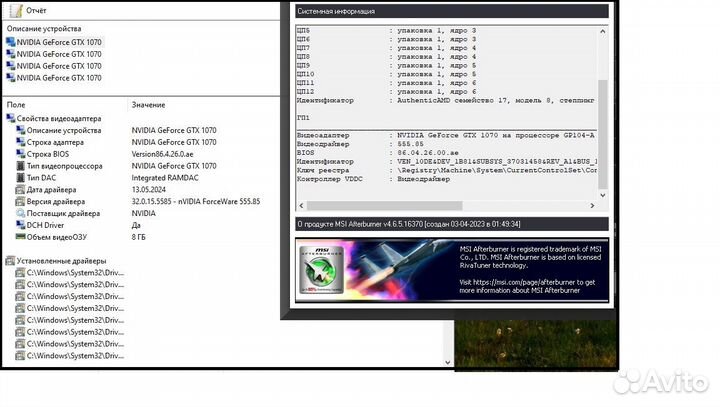Click the О продукте MSI Afterburner header
The width and height of the screenshot is (720, 407).
(x=452, y=224)
